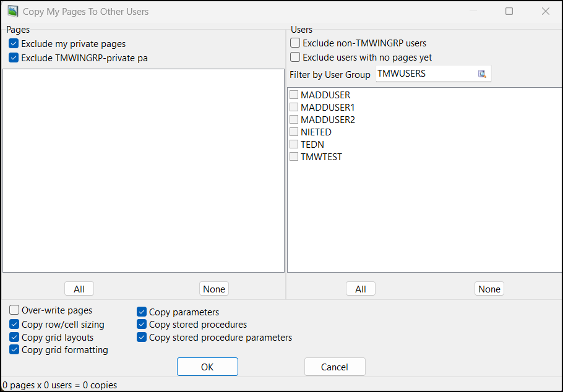Screen dimensions: 563x392
Task: Click the picture icon in the title bar
Action: pos(13,11)
